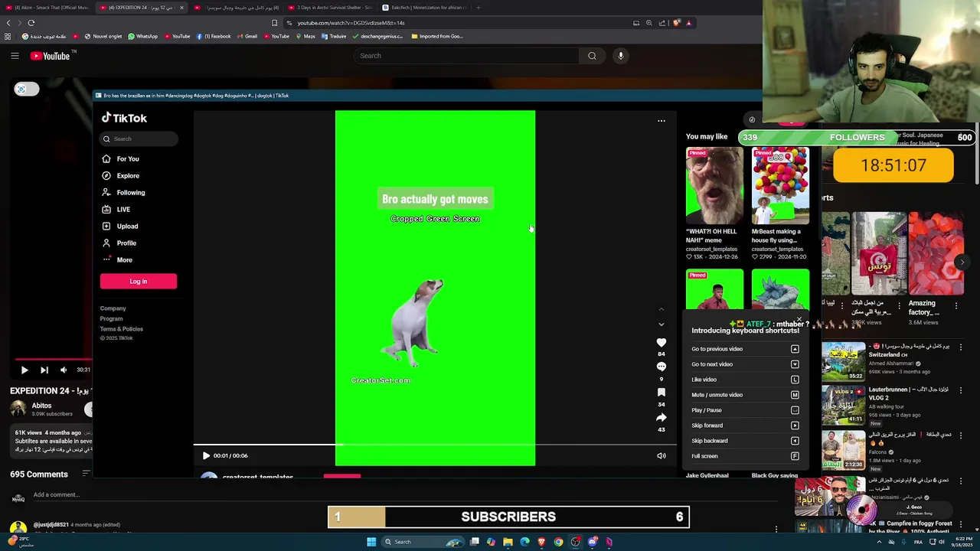Image resolution: width=980 pixels, height=551 pixels.
Task: Bookmark the TikTok video
Action: [x=661, y=392]
